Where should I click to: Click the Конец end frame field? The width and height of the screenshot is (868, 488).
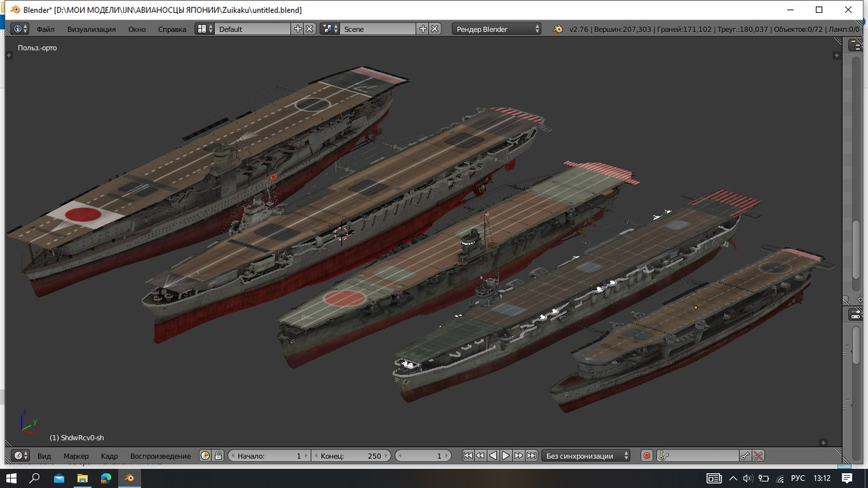351,456
